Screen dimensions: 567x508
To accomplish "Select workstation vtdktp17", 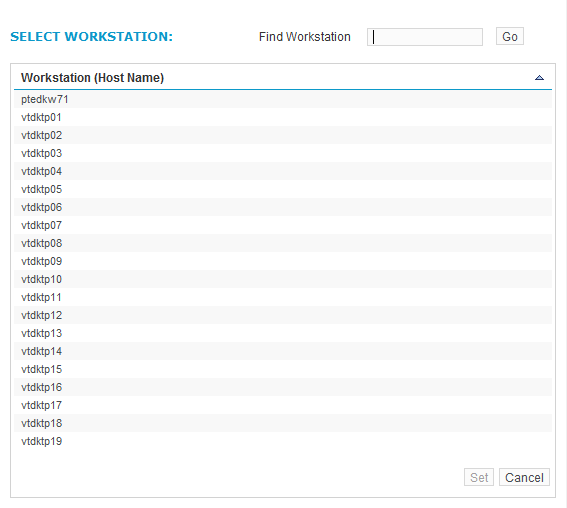I will [x=283, y=405].
